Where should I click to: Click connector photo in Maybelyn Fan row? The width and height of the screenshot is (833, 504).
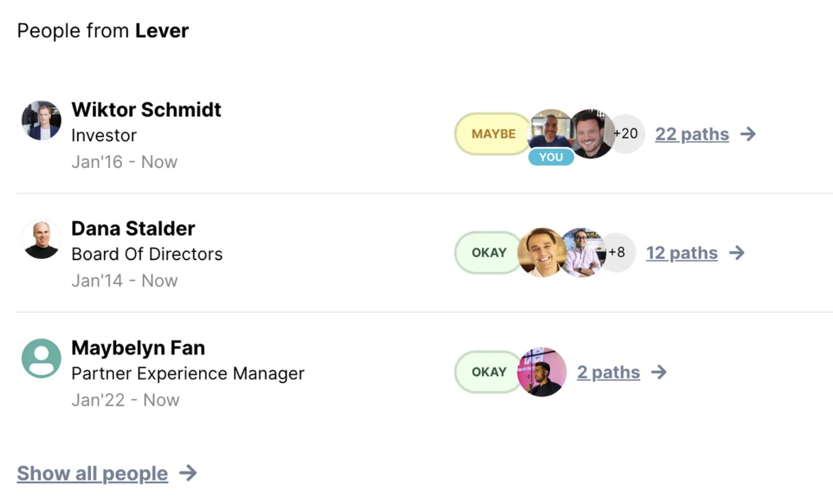pyautogui.click(x=542, y=372)
